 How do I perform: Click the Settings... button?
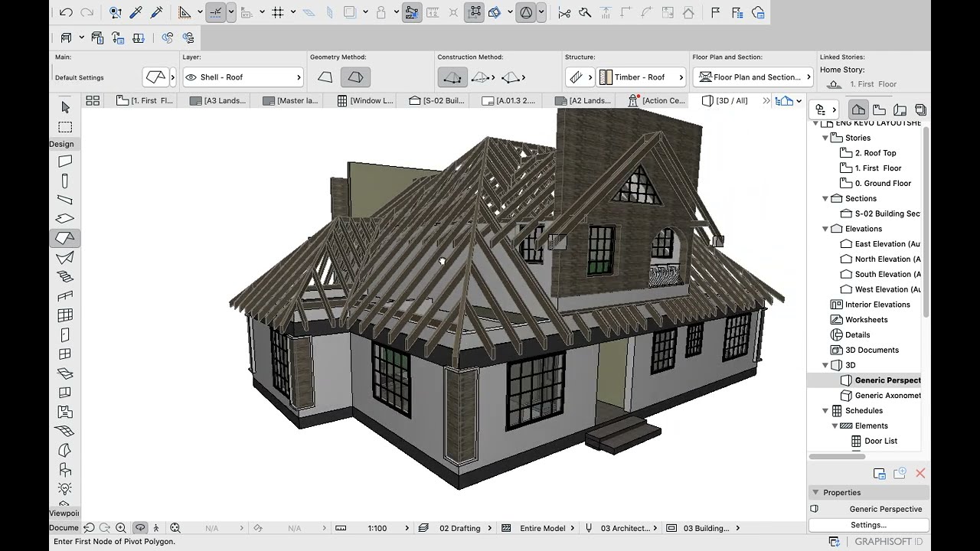[868, 525]
